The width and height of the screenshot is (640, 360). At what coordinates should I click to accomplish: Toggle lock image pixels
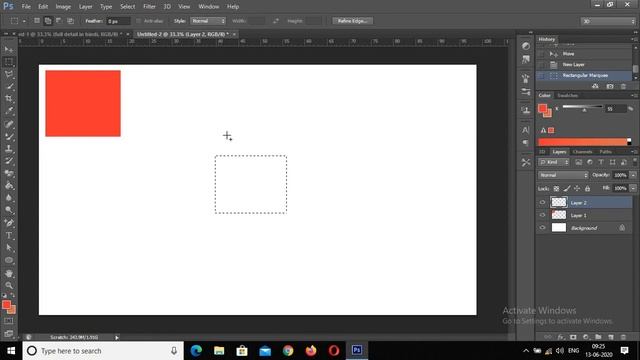click(x=567, y=189)
